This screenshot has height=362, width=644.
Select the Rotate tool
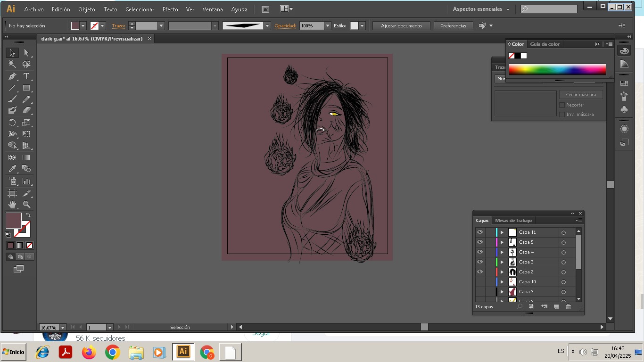click(12, 123)
